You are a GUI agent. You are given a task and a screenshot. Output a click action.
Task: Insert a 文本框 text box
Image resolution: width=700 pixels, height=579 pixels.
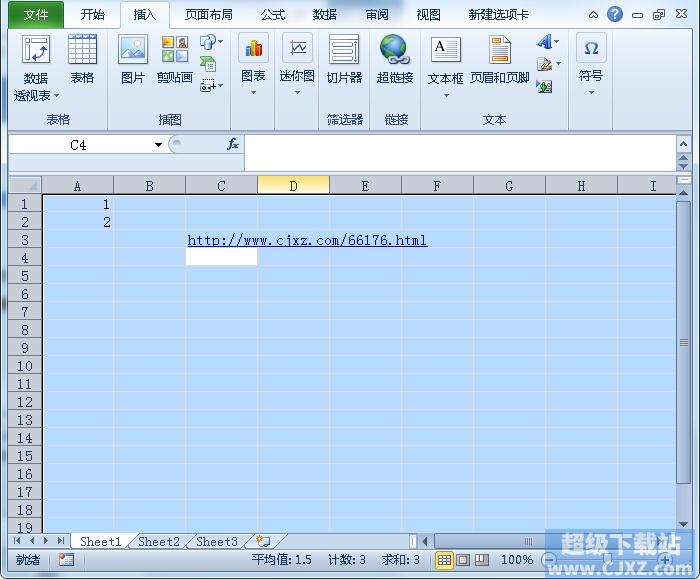tap(445, 50)
